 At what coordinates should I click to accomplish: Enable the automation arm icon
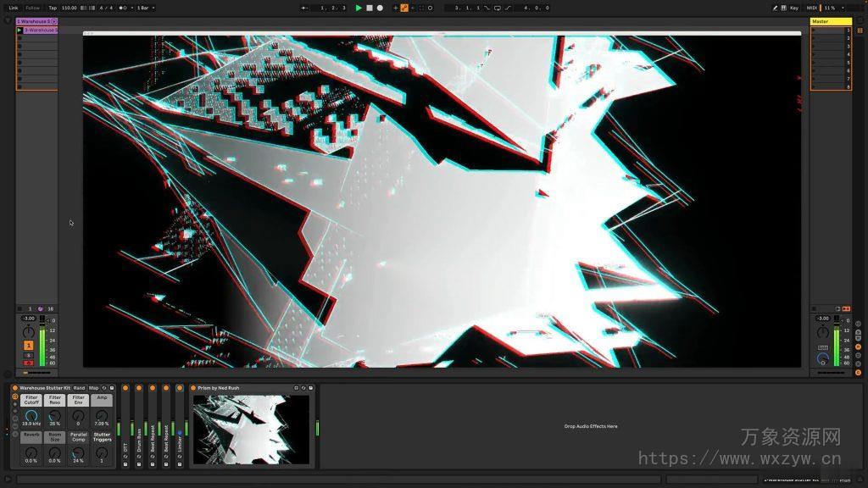tap(406, 8)
